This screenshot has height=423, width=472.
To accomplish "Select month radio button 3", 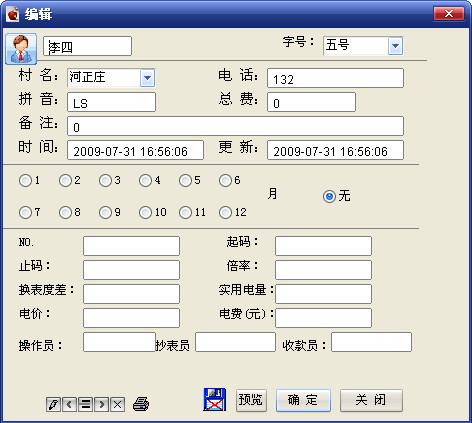I will (x=105, y=181).
